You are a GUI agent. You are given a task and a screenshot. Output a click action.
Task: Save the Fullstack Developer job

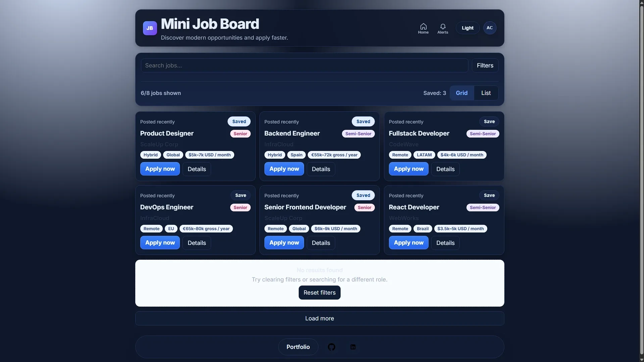point(489,121)
